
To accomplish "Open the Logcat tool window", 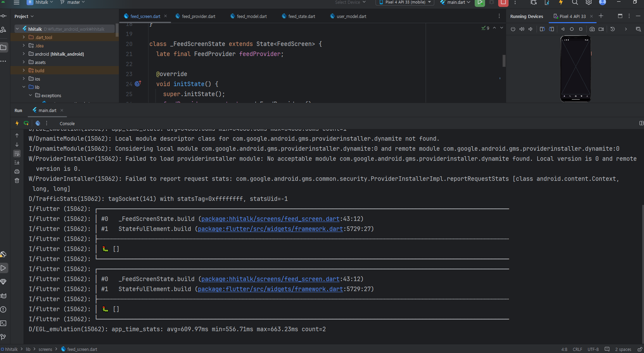I will 3,296.
